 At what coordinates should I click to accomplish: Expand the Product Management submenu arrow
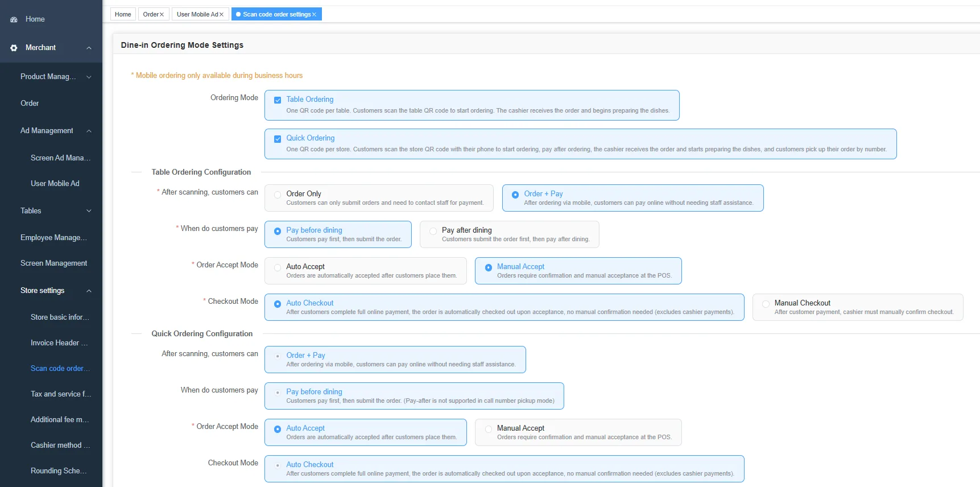tap(89, 77)
